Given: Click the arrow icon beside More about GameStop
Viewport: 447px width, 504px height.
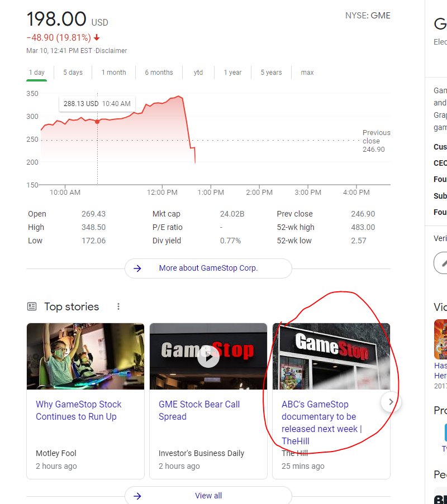Looking at the screenshot, I should click(137, 268).
